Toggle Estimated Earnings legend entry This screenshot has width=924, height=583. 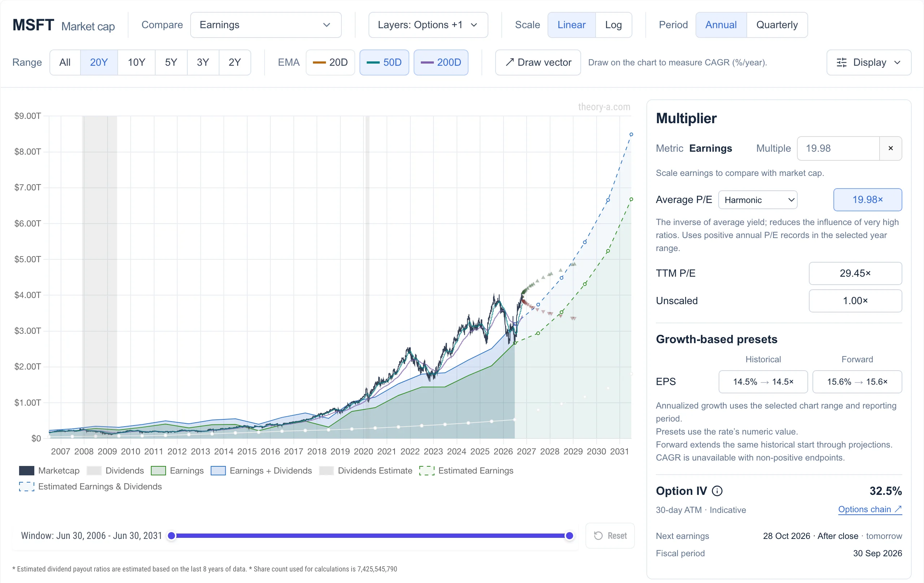[466, 470]
